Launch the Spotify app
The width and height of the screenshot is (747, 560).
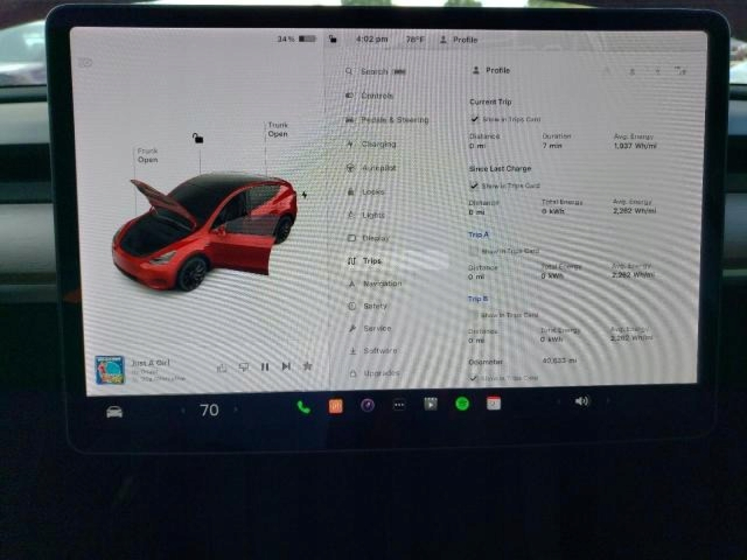(462, 403)
